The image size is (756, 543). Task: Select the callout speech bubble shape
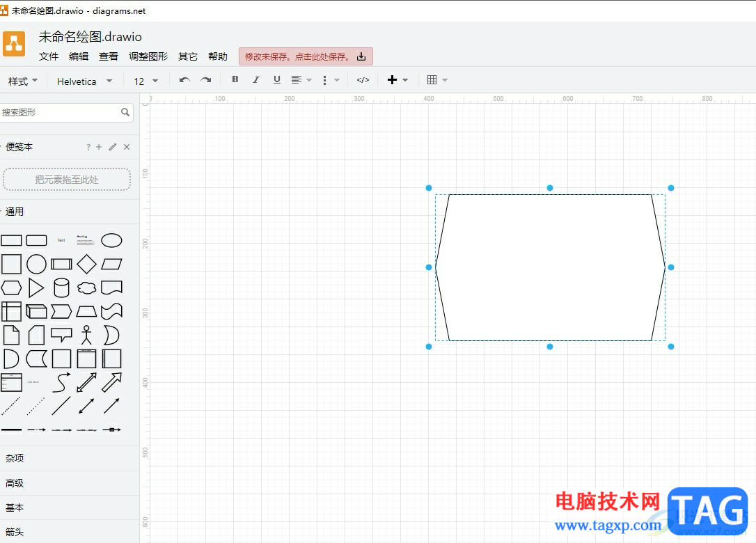tap(61, 335)
